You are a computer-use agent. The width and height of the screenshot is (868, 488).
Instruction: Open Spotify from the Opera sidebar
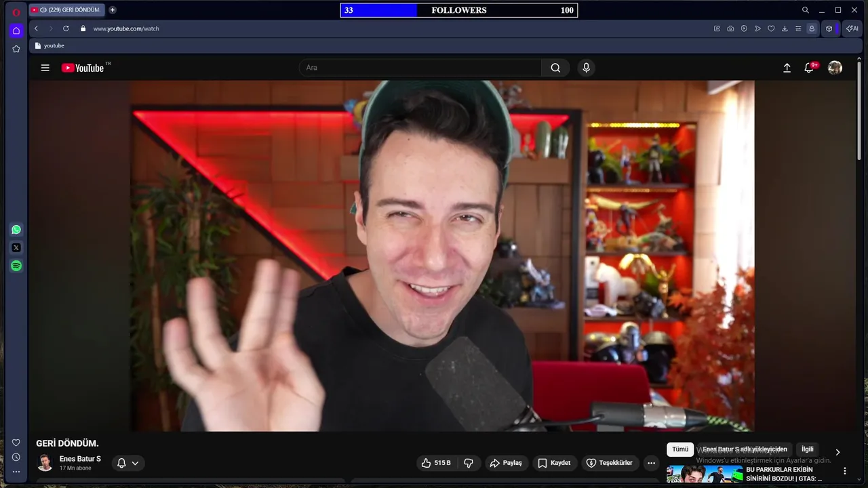pyautogui.click(x=16, y=266)
